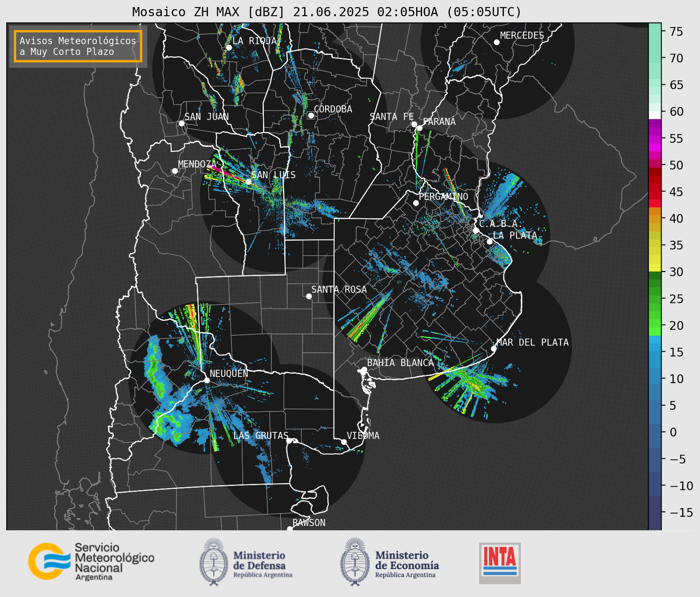The height and width of the screenshot is (597, 700).
Task: Click the LA PLATA city marker dot
Action: point(490,242)
